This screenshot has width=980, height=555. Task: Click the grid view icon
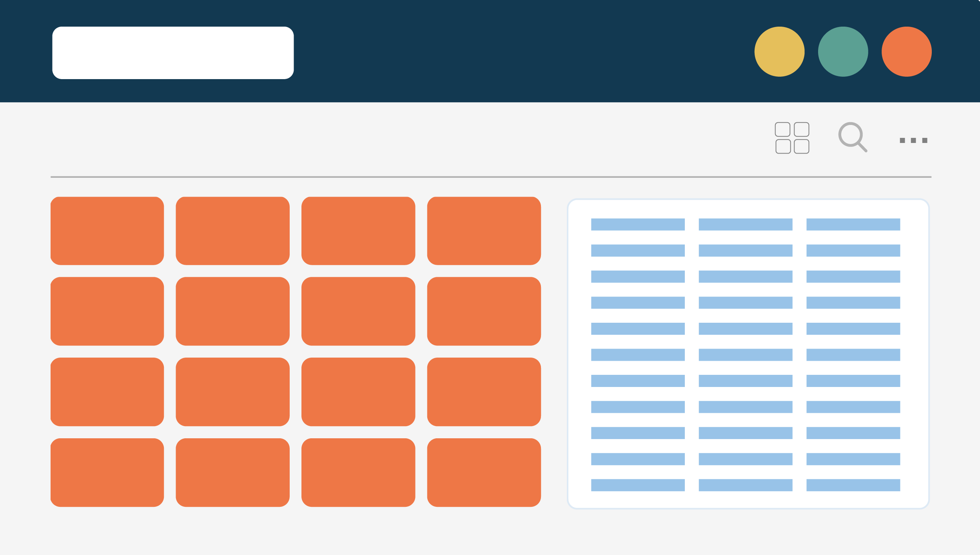click(x=792, y=138)
